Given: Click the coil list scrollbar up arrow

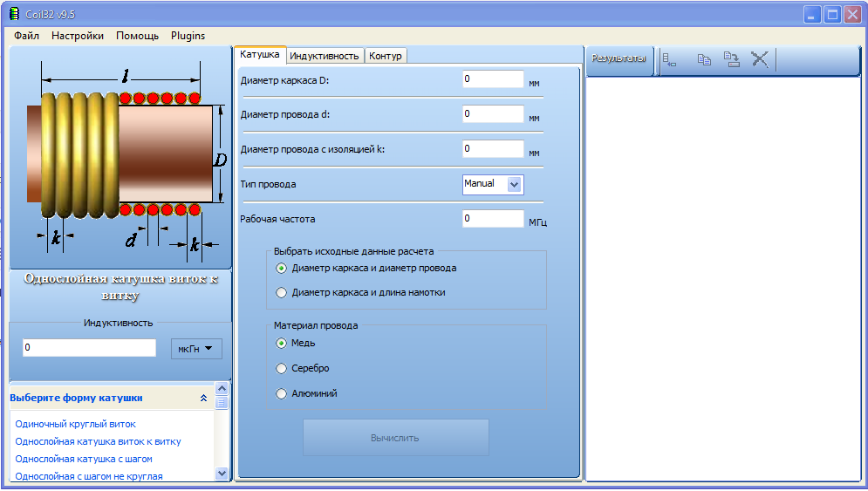Looking at the screenshot, I should pyautogui.click(x=222, y=389).
